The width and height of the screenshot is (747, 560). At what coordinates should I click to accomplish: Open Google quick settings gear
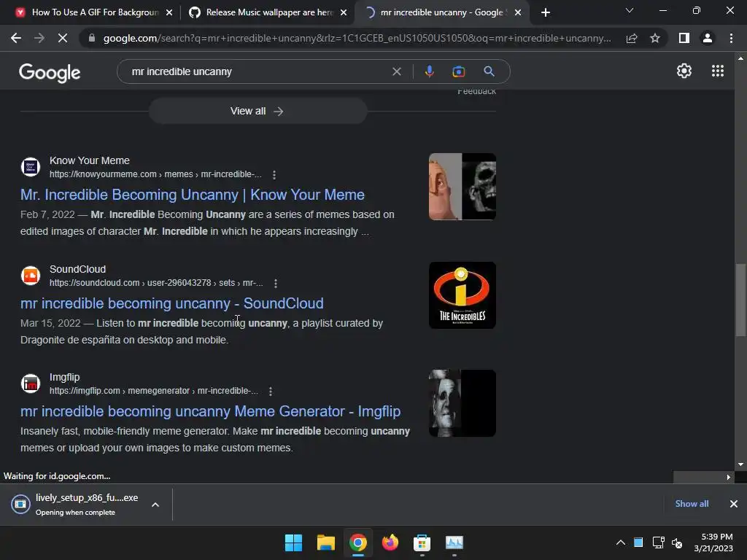pyautogui.click(x=684, y=71)
